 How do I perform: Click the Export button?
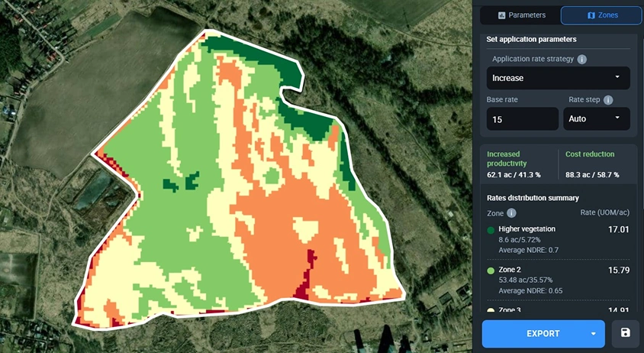tap(543, 334)
